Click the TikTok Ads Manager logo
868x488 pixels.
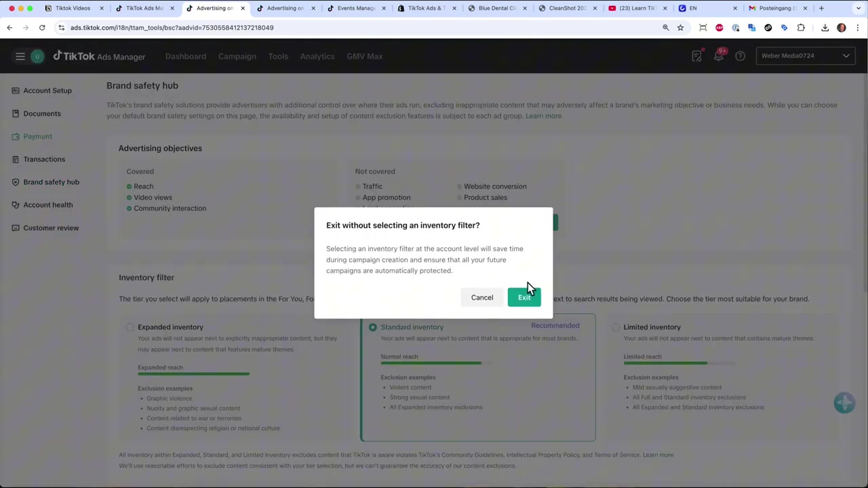pos(99,56)
